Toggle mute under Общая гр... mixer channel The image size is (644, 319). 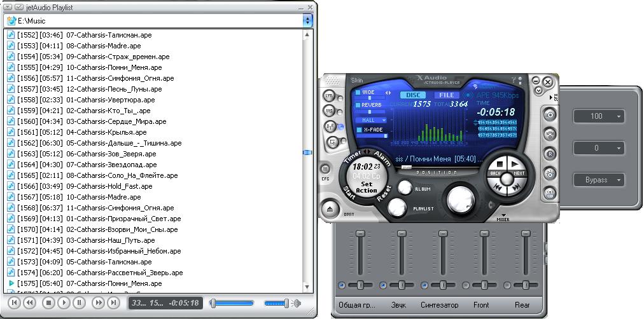point(342,285)
